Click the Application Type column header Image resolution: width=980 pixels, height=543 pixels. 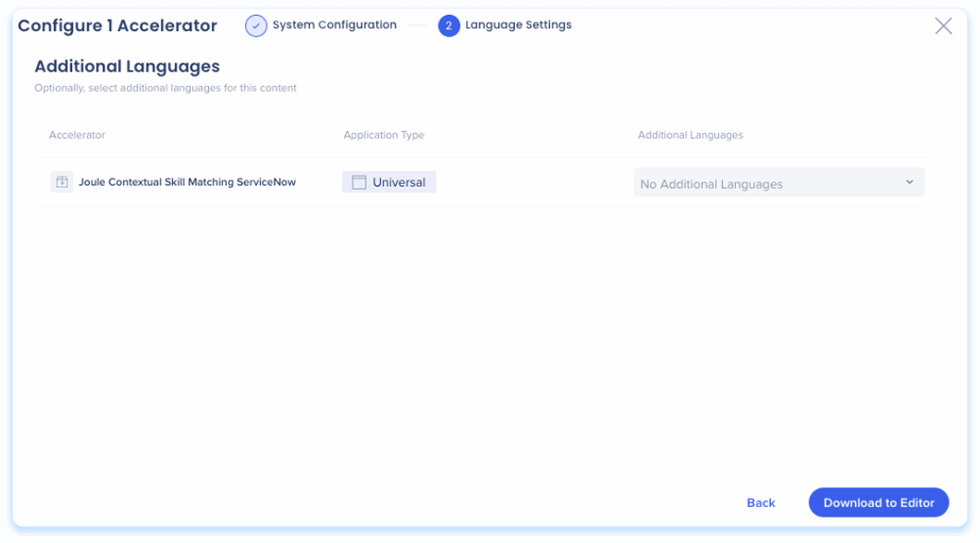(x=384, y=135)
